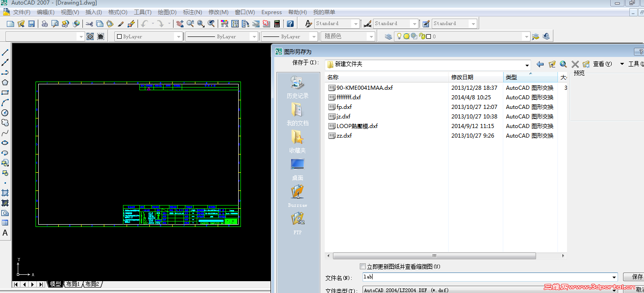Click the 保存 button
Viewport: 644px width, 293px height.
pyautogui.click(x=634, y=277)
